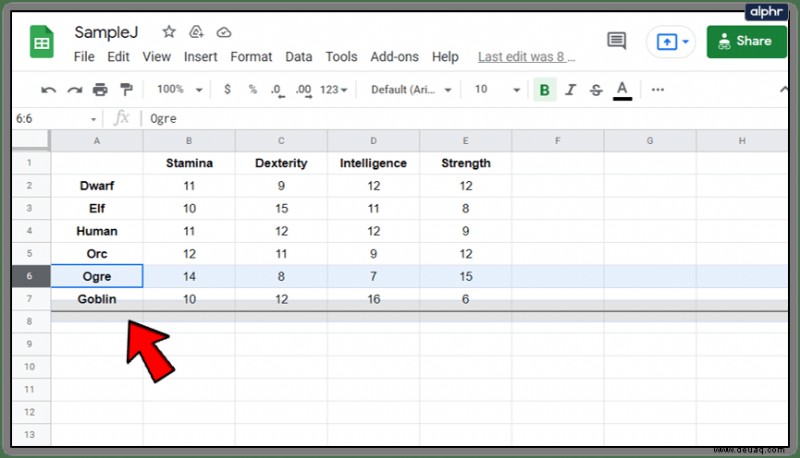Star the SampleJ document
Viewport: 800px width, 458px height.
(169, 32)
